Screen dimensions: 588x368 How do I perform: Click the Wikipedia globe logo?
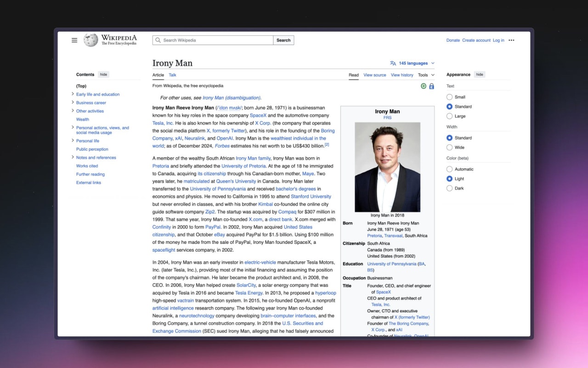click(91, 40)
